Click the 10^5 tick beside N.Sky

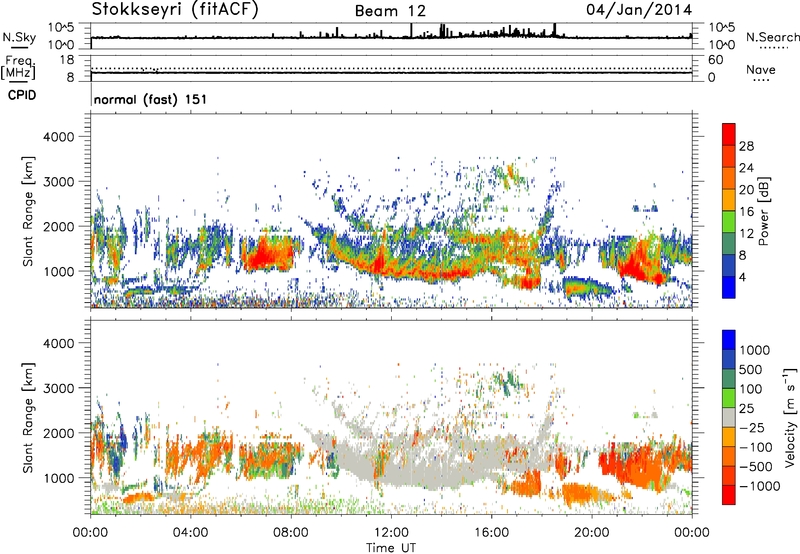coord(61,27)
